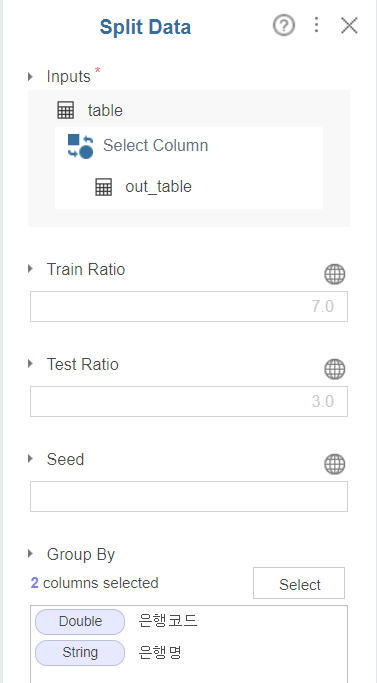Toggle the Group By section arrow

coord(30,554)
